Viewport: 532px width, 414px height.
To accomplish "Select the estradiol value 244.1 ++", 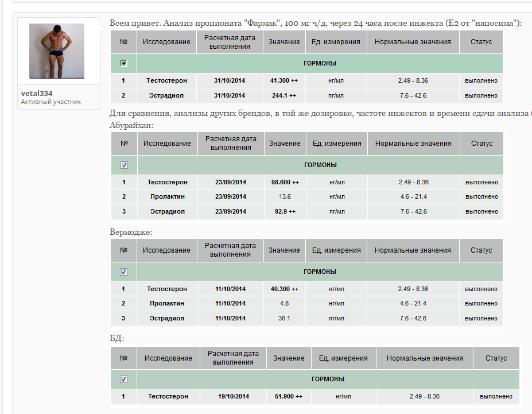I will [x=284, y=96].
